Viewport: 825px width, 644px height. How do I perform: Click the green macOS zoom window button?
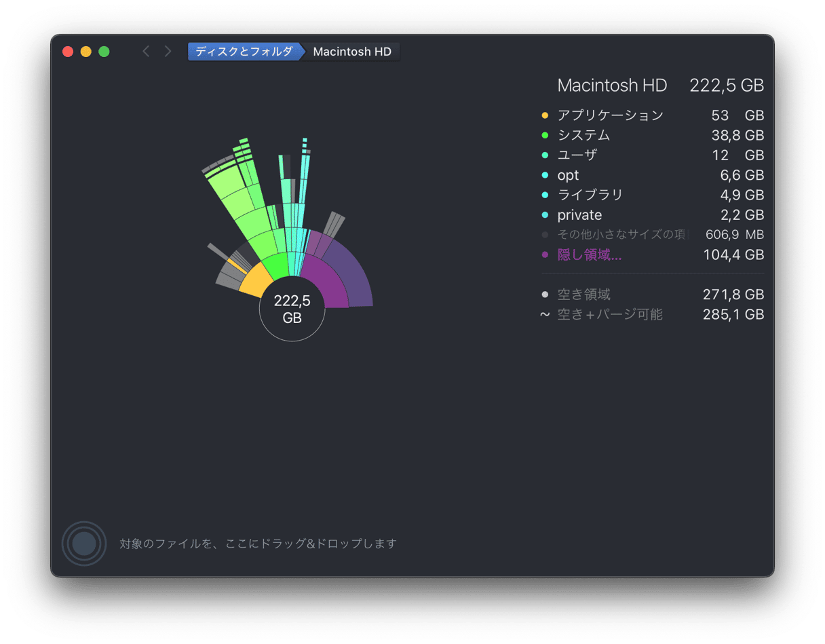click(x=104, y=52)
